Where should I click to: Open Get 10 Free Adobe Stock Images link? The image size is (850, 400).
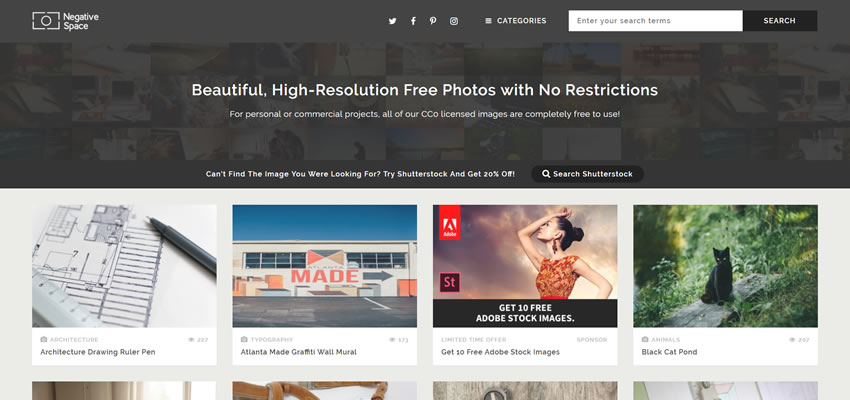click(x=500, y=352)
